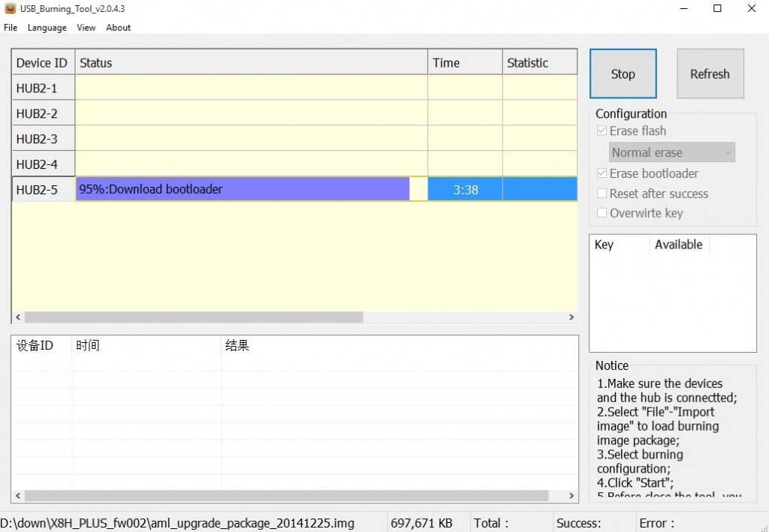The image size is (769, 532).
Task: Click the Stop button
Action: 623,74
